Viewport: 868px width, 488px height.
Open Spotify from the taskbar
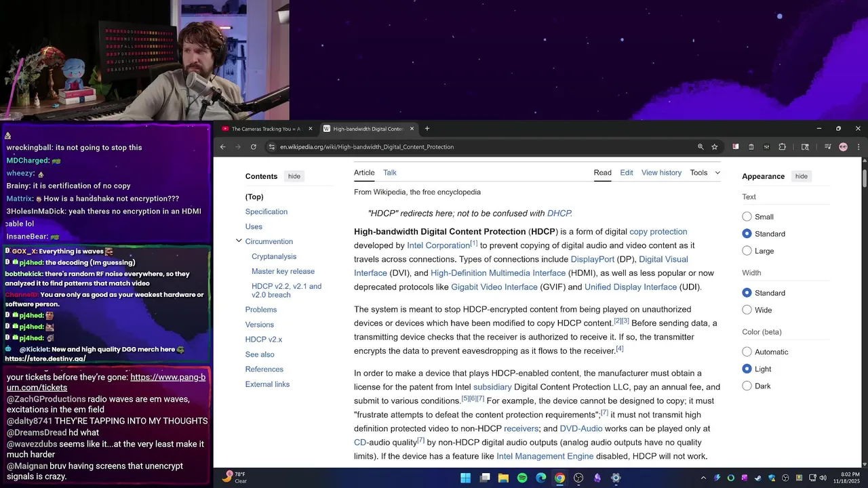pos(522,478)
